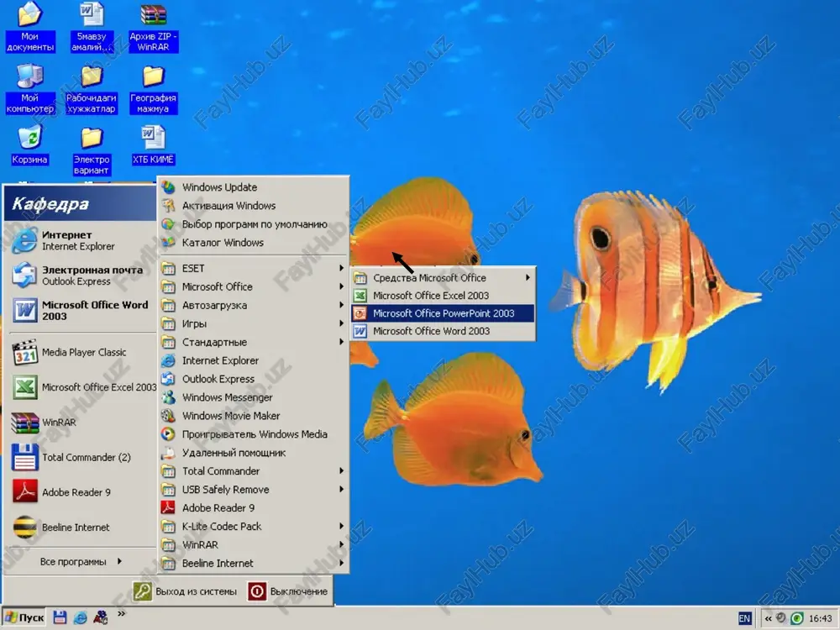This screenshot has width=840, height=630.
Task: Select the Архив ZIP - WinRAR desktop icon
Action: [x=153, y=27]
